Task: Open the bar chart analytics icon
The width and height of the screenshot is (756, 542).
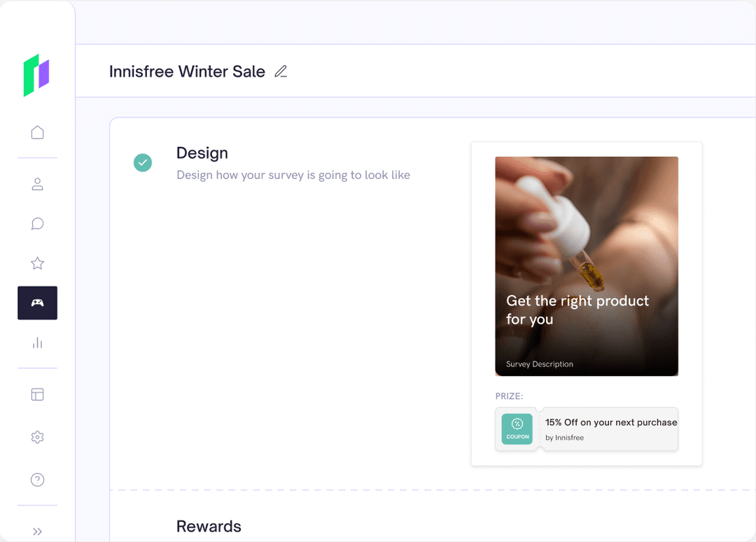Action: point(38,343)
